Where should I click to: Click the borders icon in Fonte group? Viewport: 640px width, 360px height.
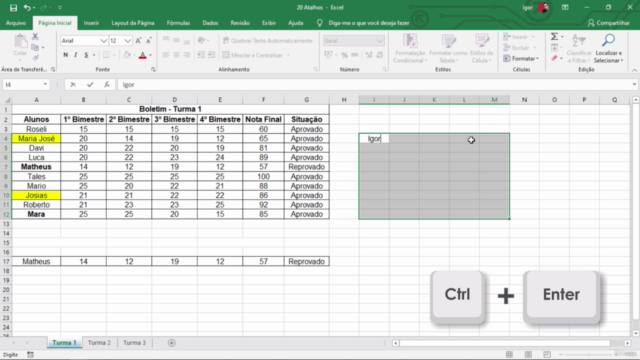(106, 55)
